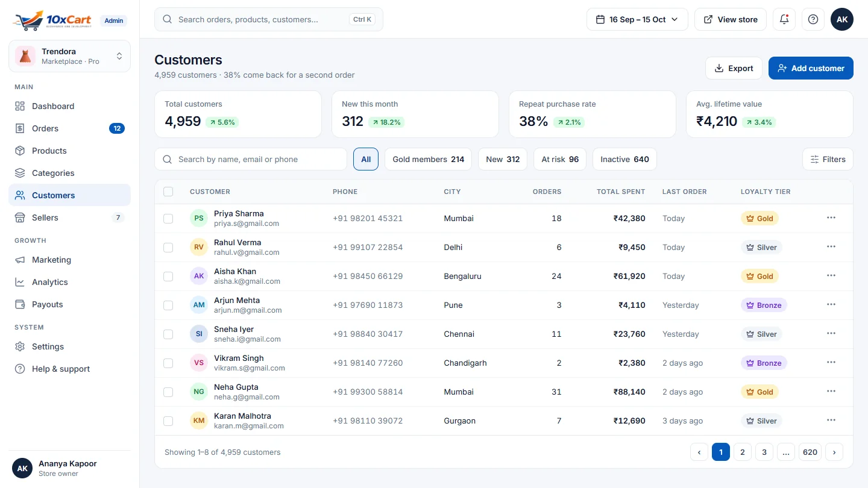Focus the global search orders field
Image resolution: width=868 pixels, height=488 pixels.
(269, 19)
